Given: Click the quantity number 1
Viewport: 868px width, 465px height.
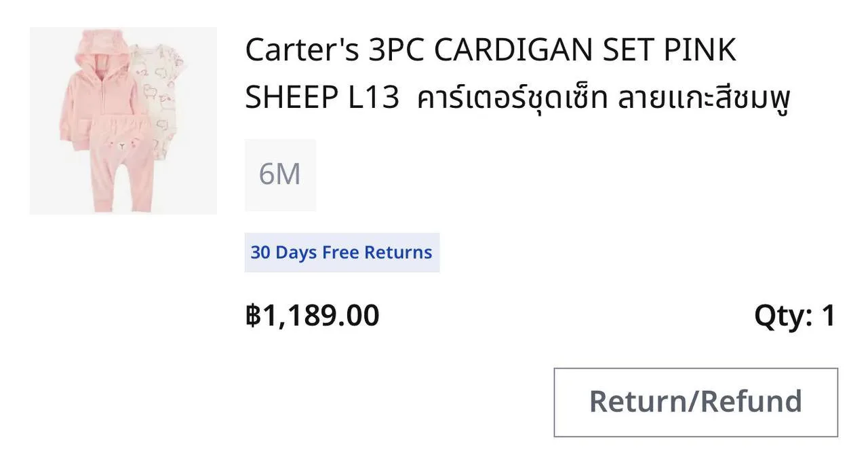Looking at the screenshot, I should (x=829, y=316).
